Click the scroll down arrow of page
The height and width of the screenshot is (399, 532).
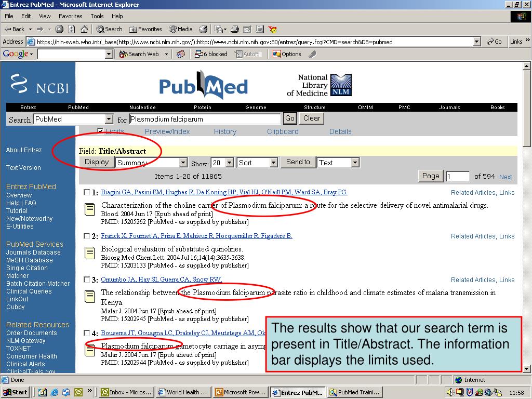coord(527,368)
